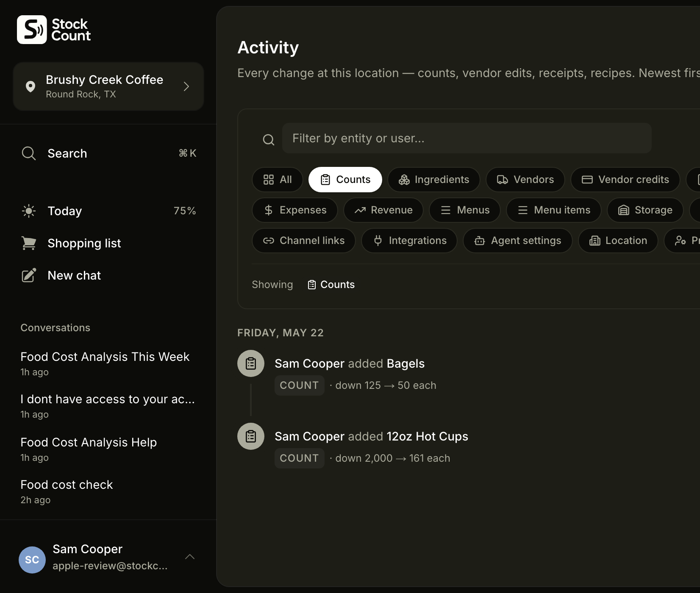The height and width of the screenshot is (593, 700).
Task: Focus the Filter by entity or user field
Action: pyautogui.click(x=467, y=138)
